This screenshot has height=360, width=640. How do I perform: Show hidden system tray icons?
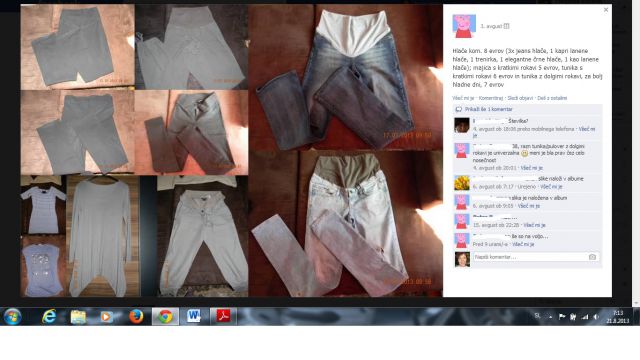(x=550, y=317)
